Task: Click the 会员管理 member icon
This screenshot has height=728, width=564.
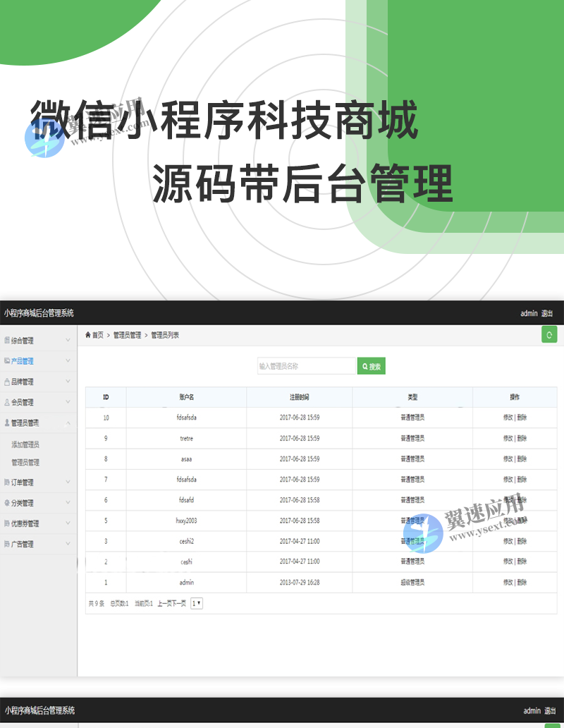Action: point(7,401)
